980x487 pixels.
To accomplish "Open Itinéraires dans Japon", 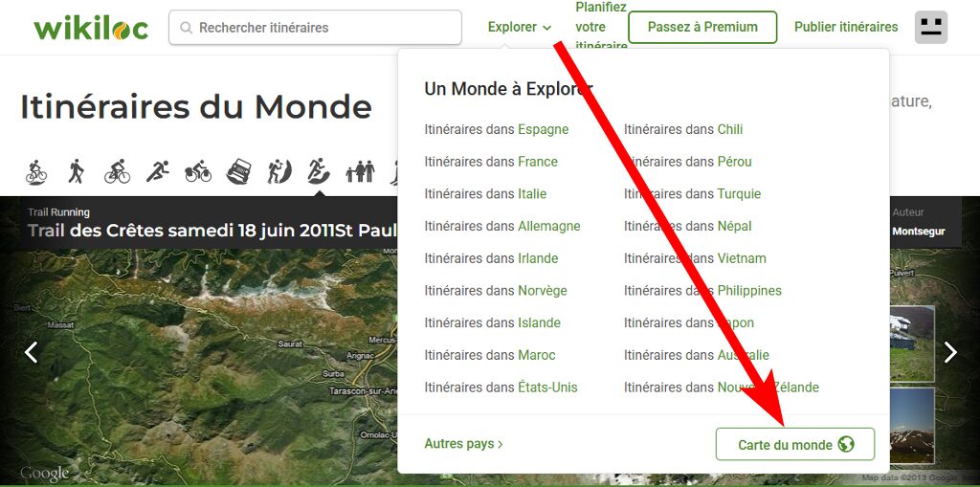I will 689,323.
